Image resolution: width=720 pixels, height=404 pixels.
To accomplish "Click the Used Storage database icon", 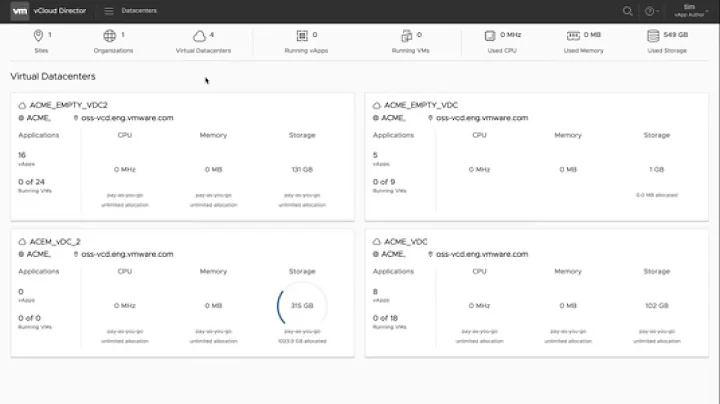I will coord(653,35).
